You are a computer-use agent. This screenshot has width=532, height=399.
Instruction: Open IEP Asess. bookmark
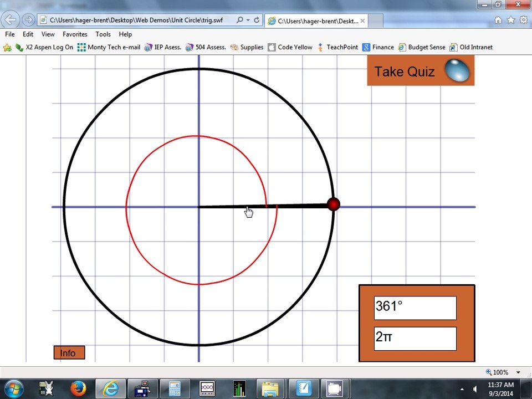point(162,48)
